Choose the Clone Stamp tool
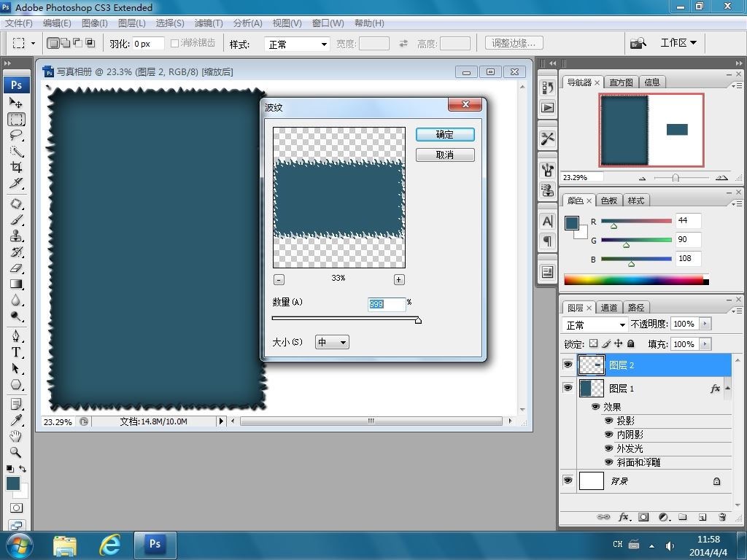Viewport: 747px width, 560px height. pyautogui.click(x=16, y=236)
